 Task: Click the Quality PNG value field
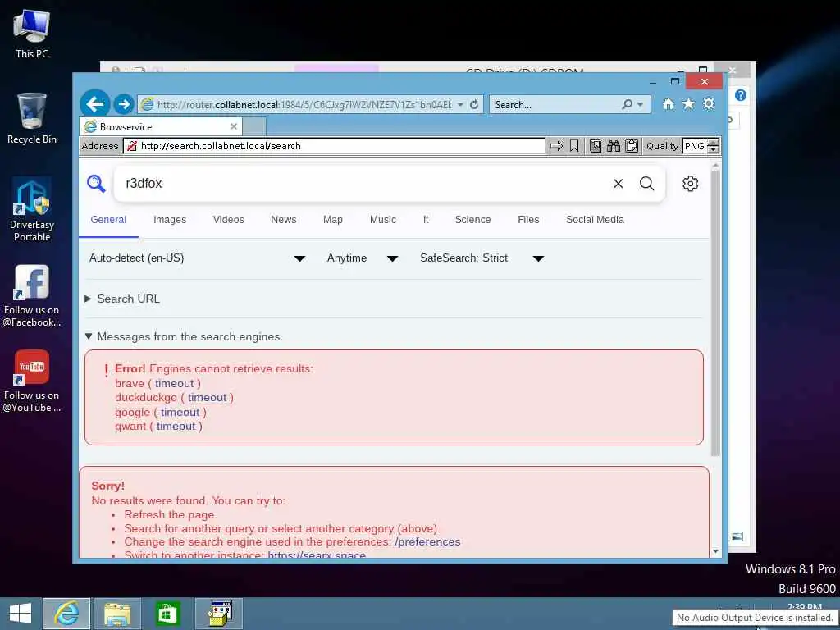click(x=696, y=146)
